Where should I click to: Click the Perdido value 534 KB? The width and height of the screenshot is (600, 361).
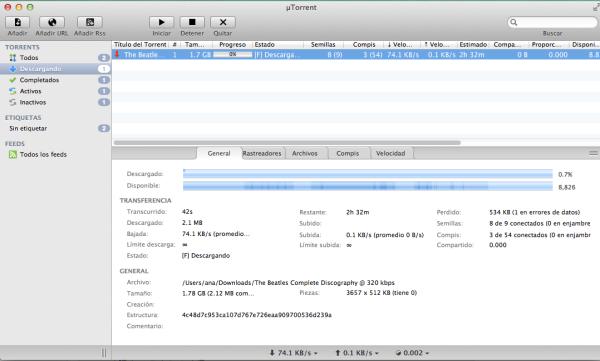[x=535, y=212]
